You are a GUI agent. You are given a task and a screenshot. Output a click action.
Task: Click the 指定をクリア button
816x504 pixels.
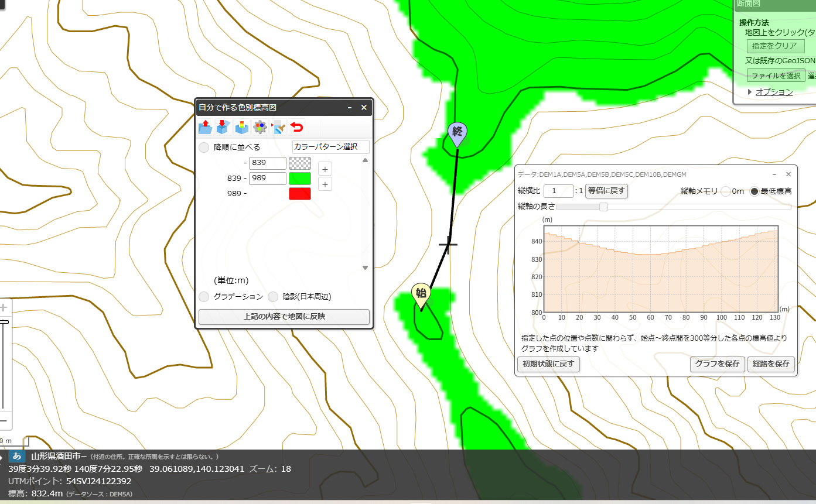coord(774,46)
